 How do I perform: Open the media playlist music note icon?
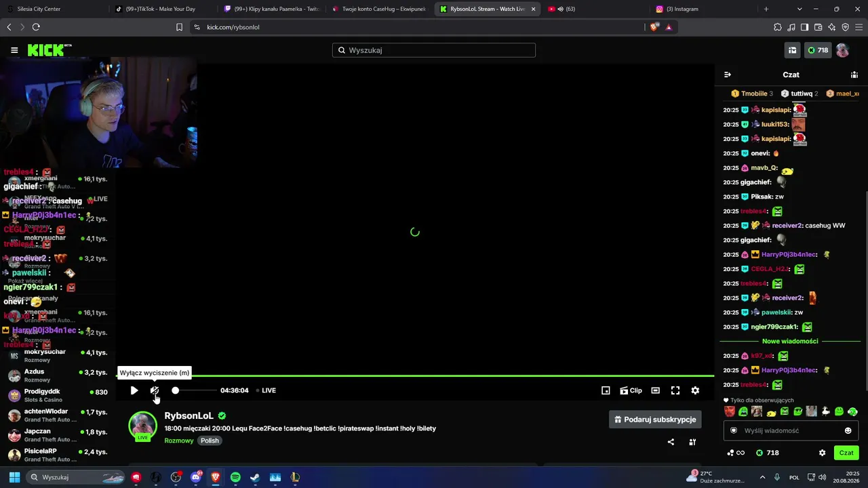(x=791, y=27)
